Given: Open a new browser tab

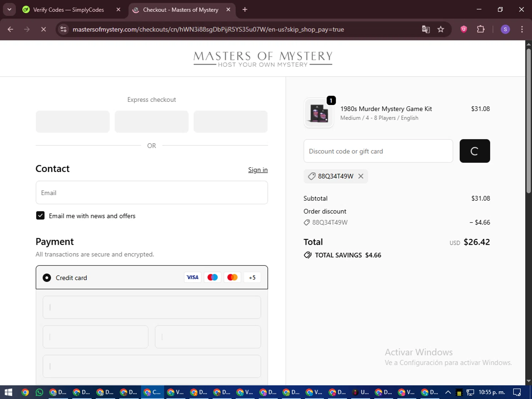Looking at the screenshot, I should [245, 10].
